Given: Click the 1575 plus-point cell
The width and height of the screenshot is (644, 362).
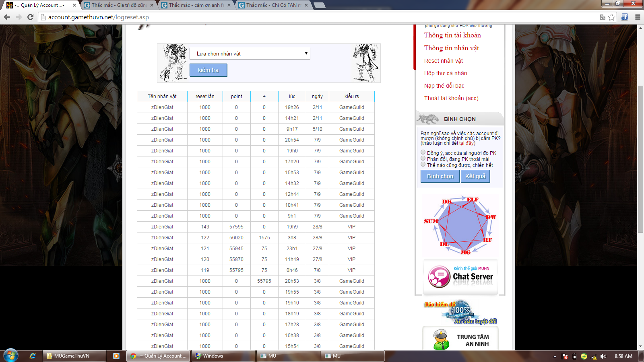Looking at the screenshot, I should click(264, 238).
